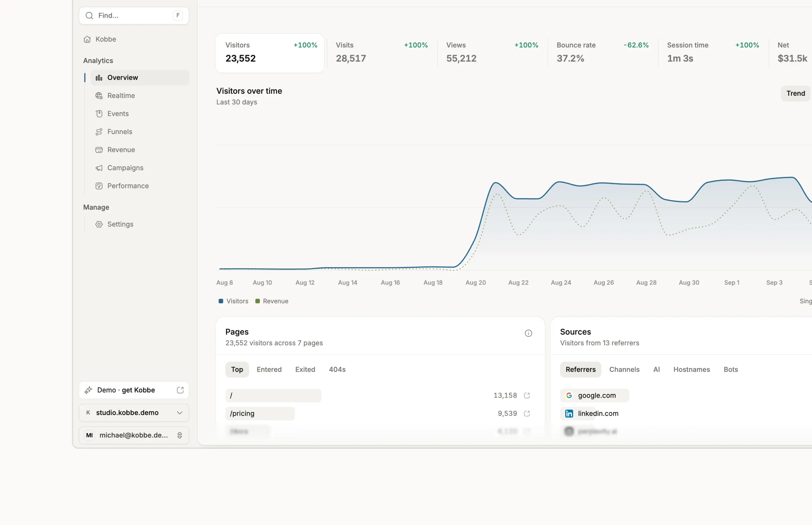This screenshot has width=812, height=525.
Task: Select the Visitors metric card
Action: (x=270, y=53)
